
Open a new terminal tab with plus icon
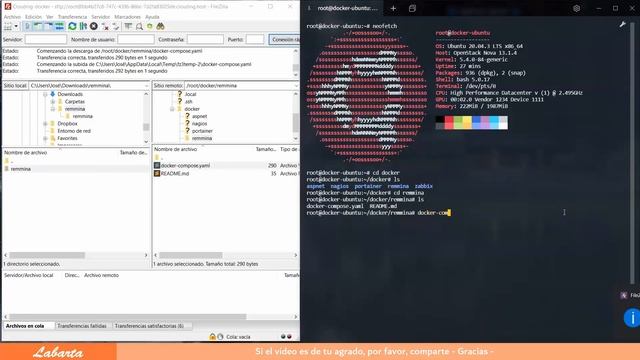(x=393, y=8)
